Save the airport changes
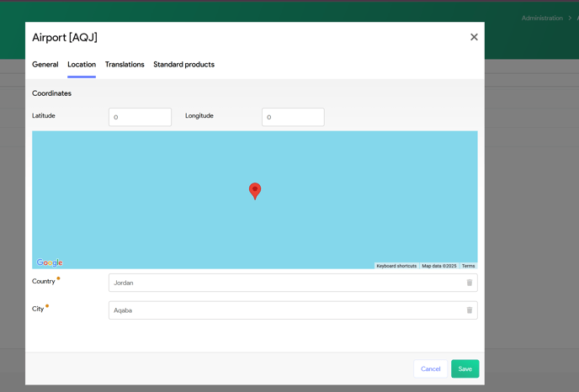The width and height of the screenshot is (579, 392). 465,368
